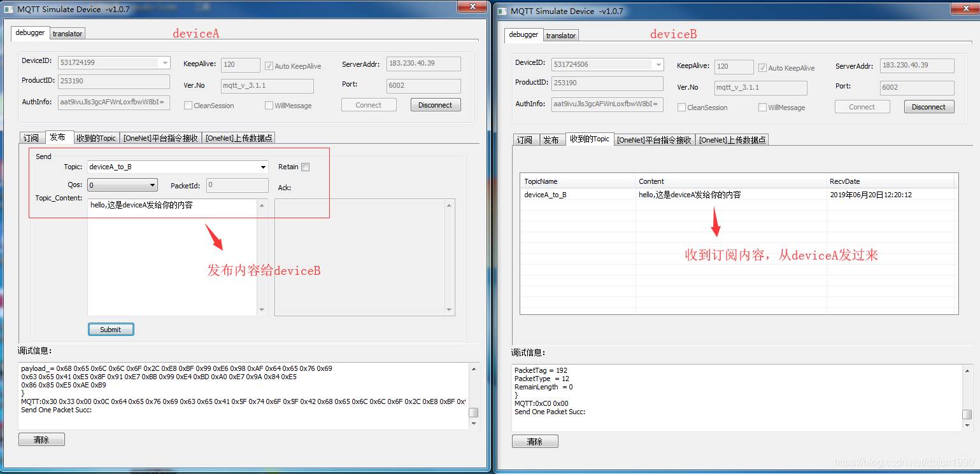Click Disconnect button in deviceB window
This screenshot has width=980, height=474.
929,107
